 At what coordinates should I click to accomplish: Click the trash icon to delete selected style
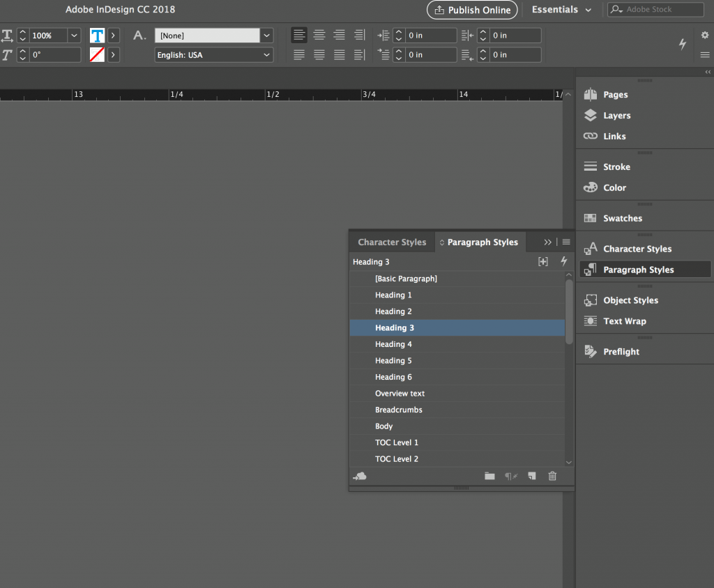point(552,476)
